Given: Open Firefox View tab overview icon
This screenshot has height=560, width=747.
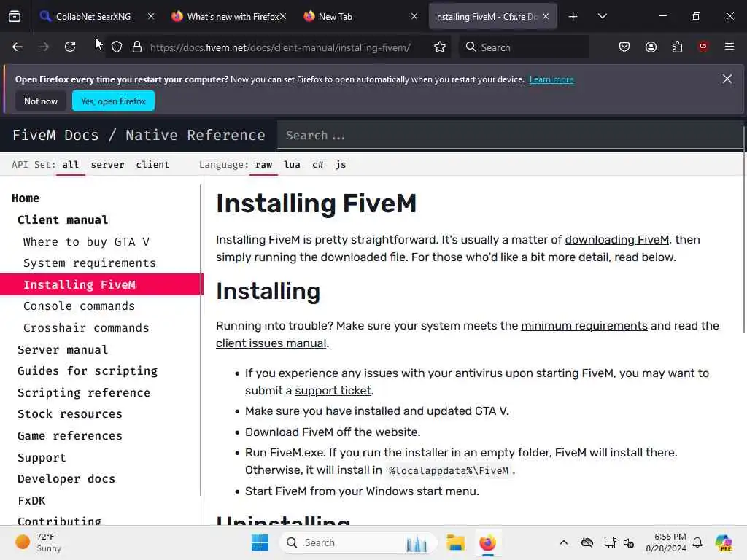Looking at the screenshot, I should tap(15, 16).
